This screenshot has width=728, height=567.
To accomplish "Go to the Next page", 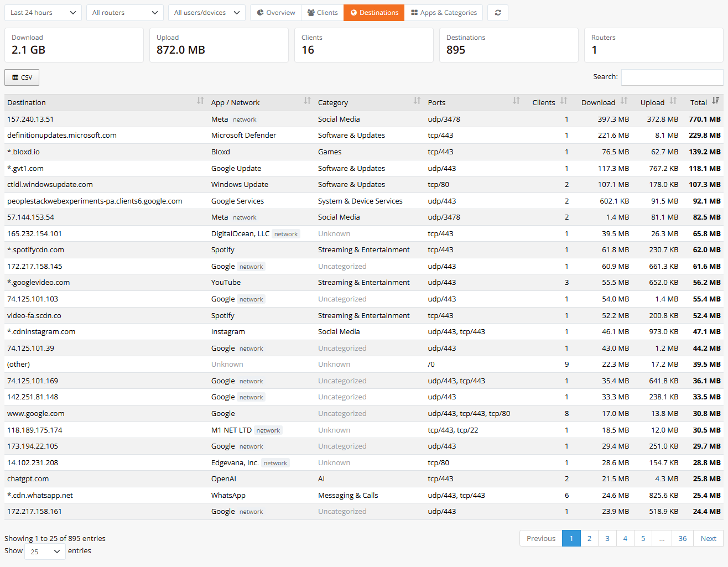I will click(x=708, y=538).
